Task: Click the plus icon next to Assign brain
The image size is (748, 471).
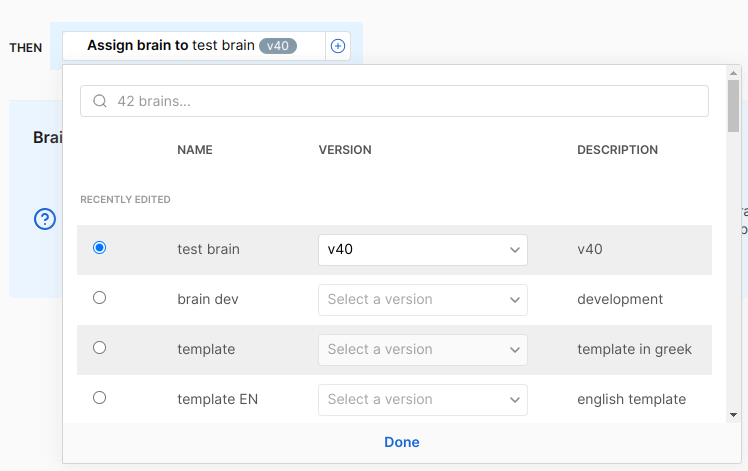Action: [338, 46]
